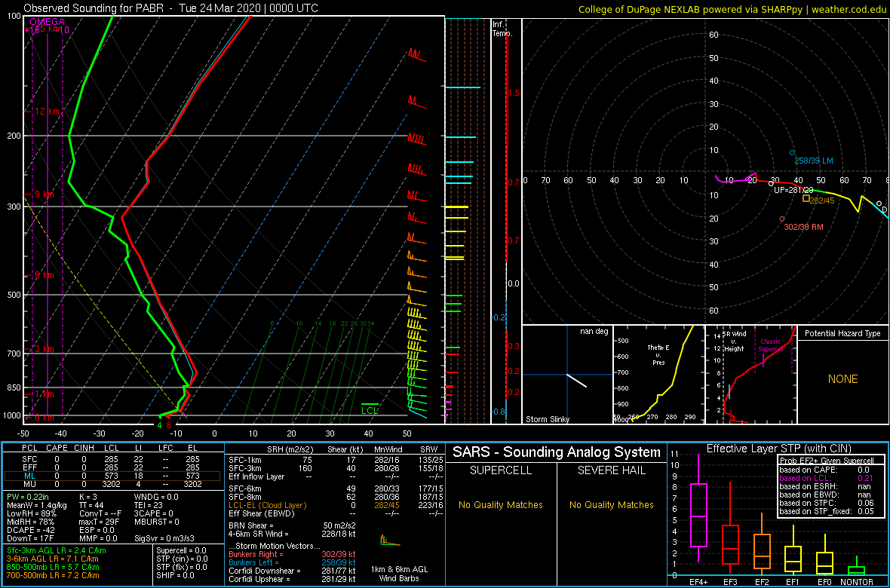
Task: Click the 'Bunkers Left = 258/39 kt' line
Action: pyautogui.click(x=292, y=563)
